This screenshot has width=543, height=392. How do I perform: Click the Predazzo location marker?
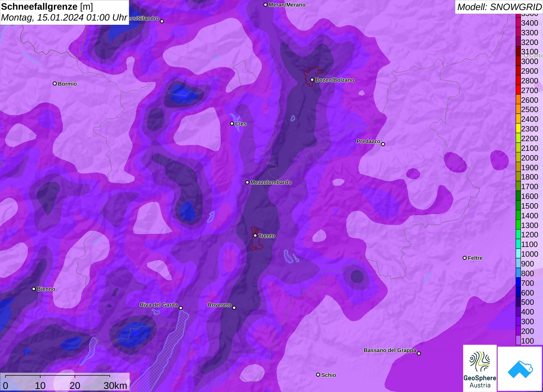pyautogui.click(x=383, y=144)
